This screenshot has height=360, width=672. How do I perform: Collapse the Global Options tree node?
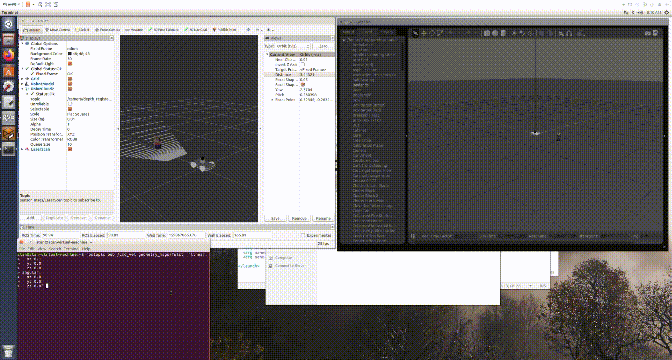tap(22, 44)
